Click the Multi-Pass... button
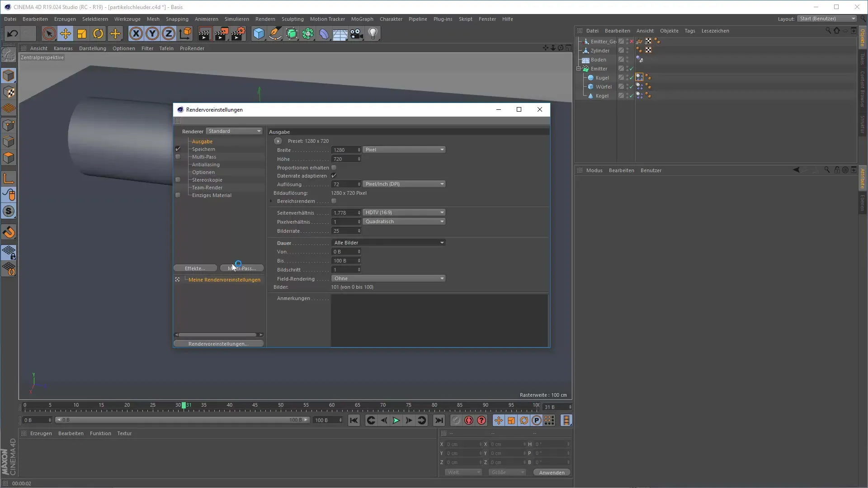The width and height of the screenshot is (868, 488). tap(242, 268)
